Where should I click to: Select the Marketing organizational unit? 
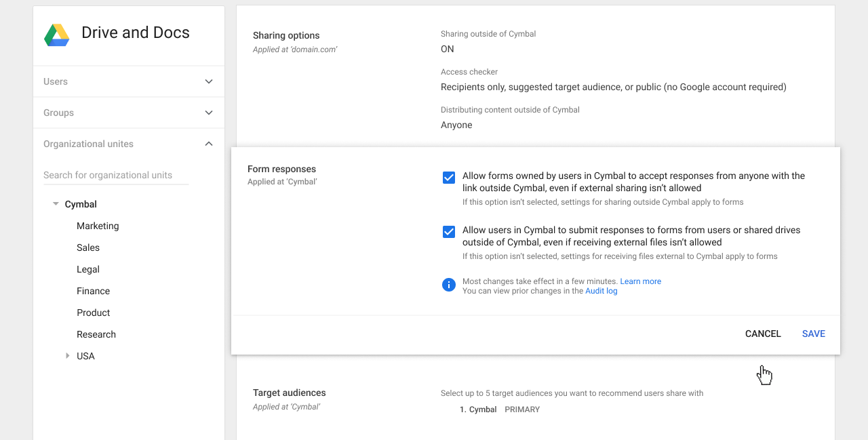pyautogui.click(x=98, y=226)
